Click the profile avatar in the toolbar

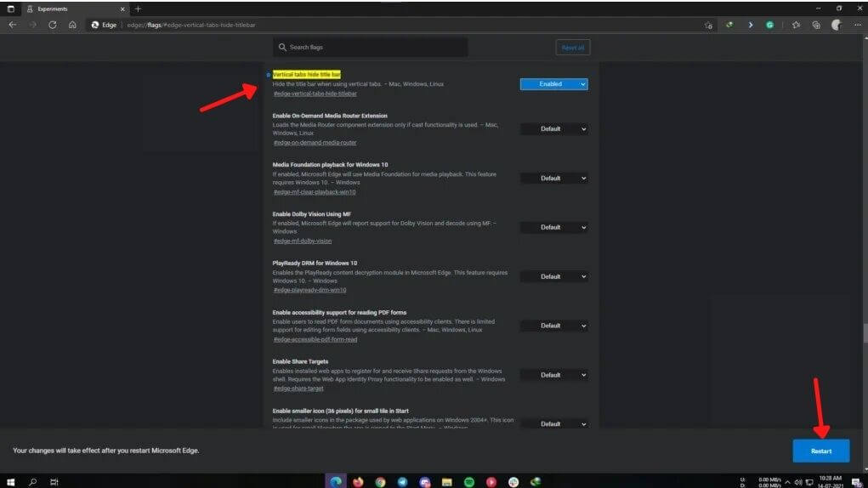click(837, 26)
